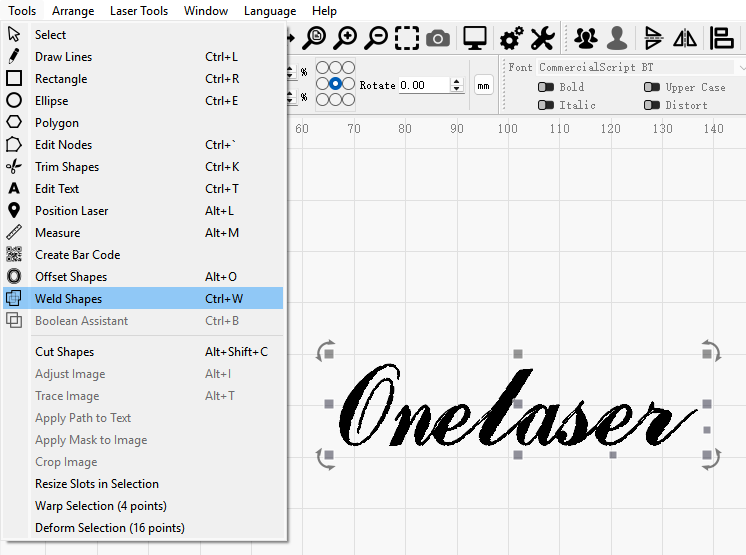746x555 pixels.
Task: Click the mm units button
Action: (484, 86)
